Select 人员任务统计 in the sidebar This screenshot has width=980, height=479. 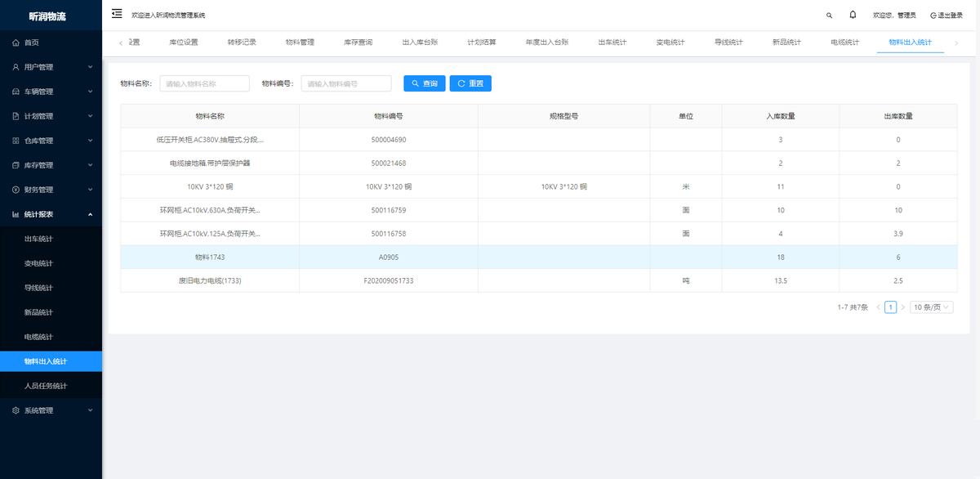point(46,386)
